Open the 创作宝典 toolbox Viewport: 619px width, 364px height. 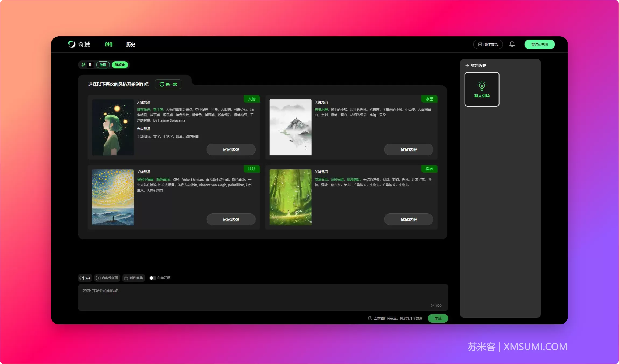point(134,278)
